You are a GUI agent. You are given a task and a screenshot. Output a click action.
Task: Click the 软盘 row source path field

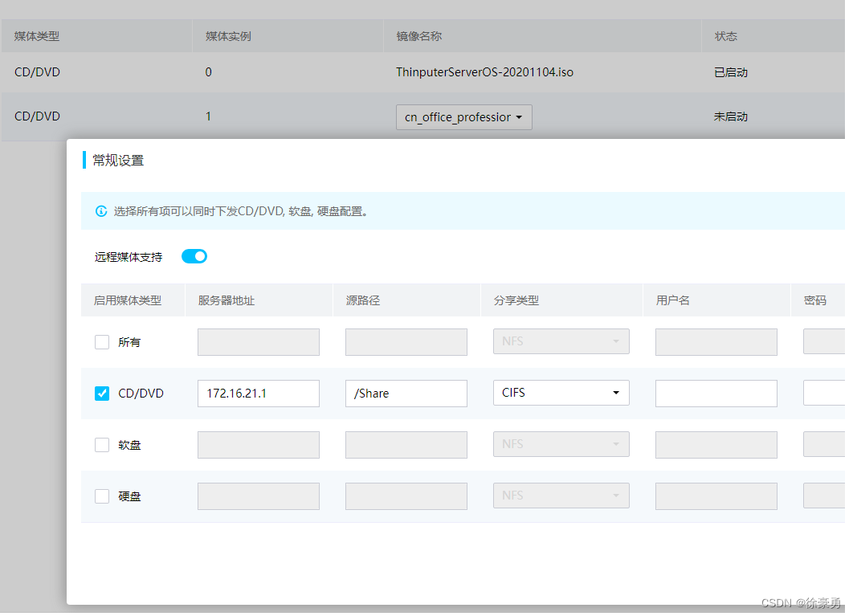coord(406,445)
